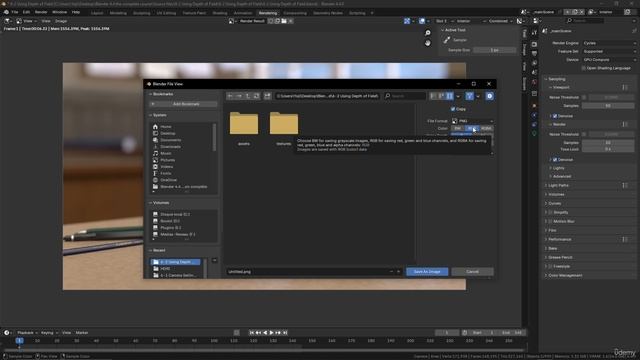The image size is (640, 360).
Task: Open the File Format PNG dropdown
Action: [472, 121]
